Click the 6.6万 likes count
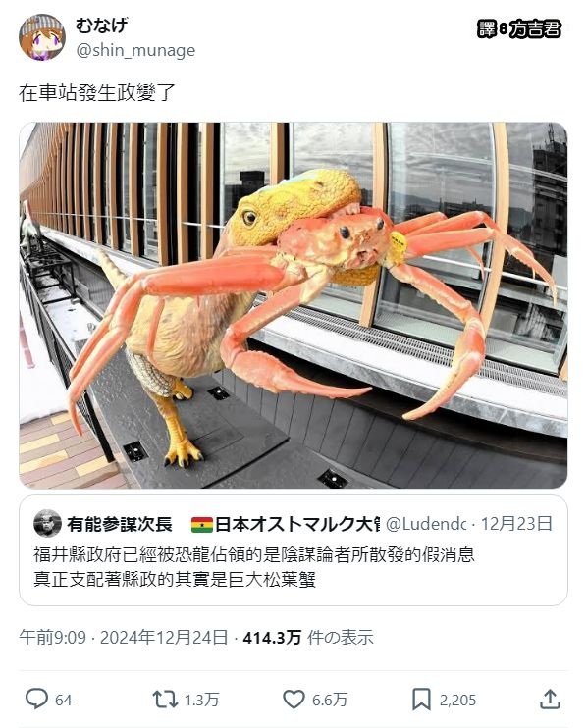The height and width of the screenshot is (728, 587). 330,700
